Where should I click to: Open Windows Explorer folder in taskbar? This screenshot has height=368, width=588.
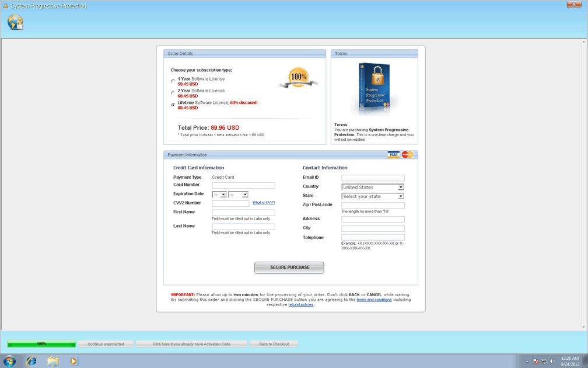(x=52, y=361)
